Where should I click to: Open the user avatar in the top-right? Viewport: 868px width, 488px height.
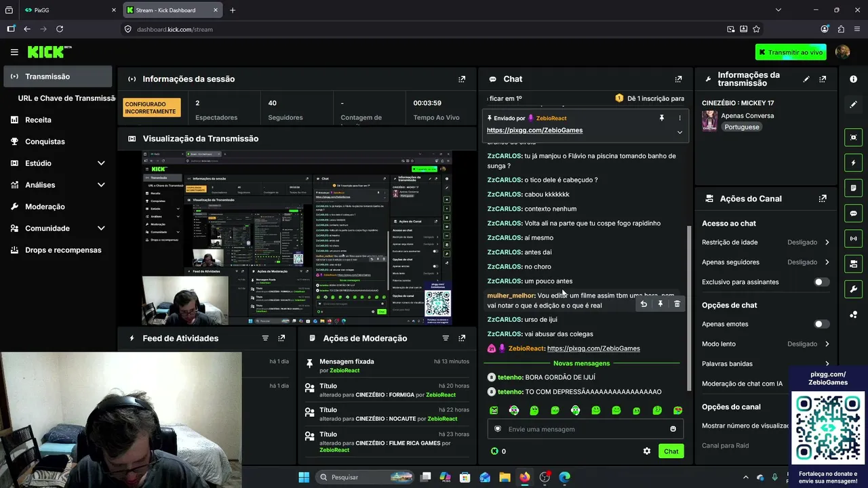842,52
